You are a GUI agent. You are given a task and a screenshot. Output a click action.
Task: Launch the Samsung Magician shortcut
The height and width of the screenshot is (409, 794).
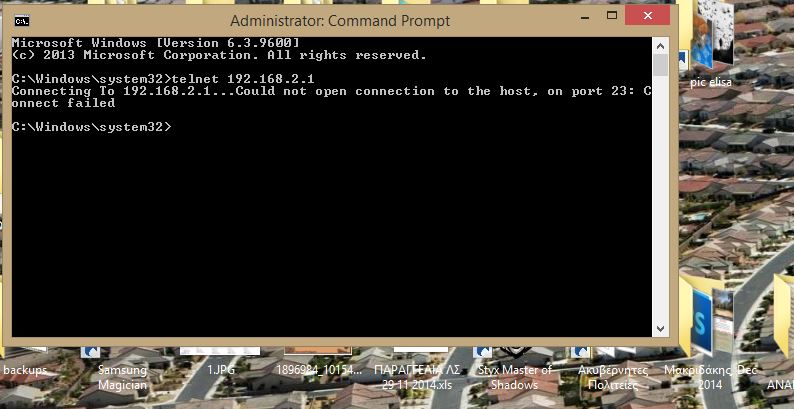[x=123, y=378]
